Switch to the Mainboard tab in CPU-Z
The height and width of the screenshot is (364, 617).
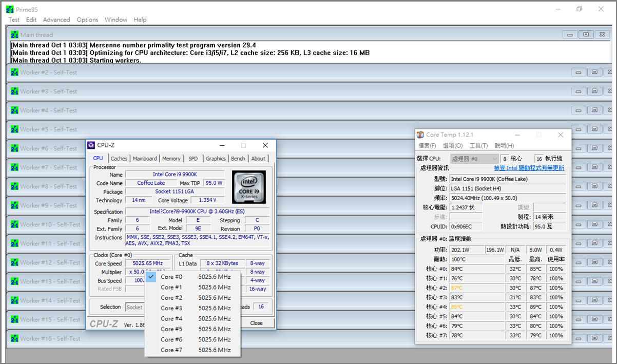145,159
